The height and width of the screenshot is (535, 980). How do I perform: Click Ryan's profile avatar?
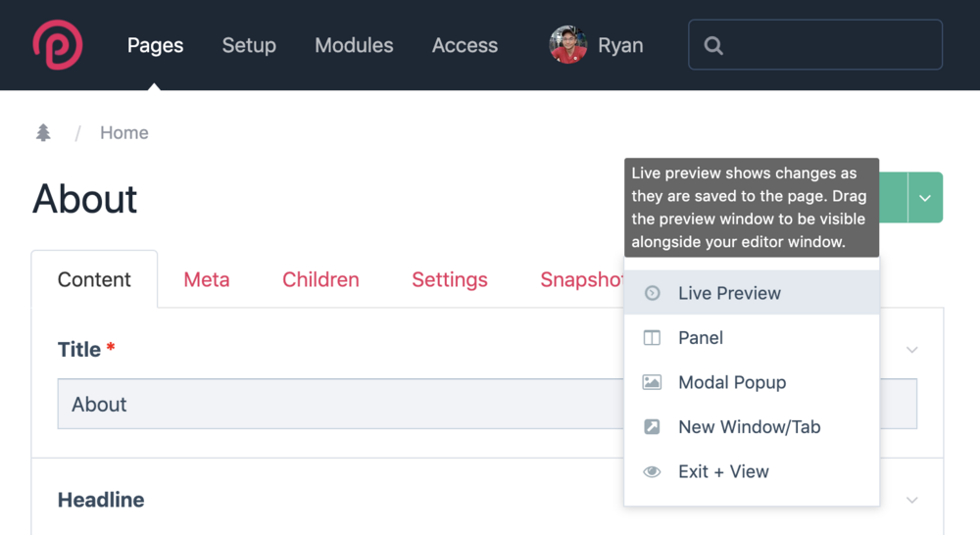[x=568, y=45]
